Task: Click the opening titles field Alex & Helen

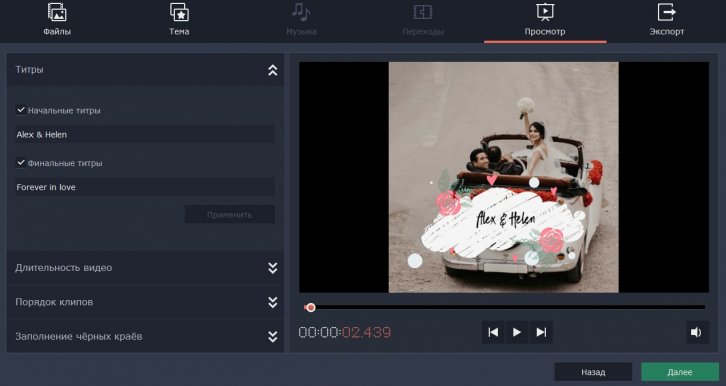Action: tap(145, 135)
